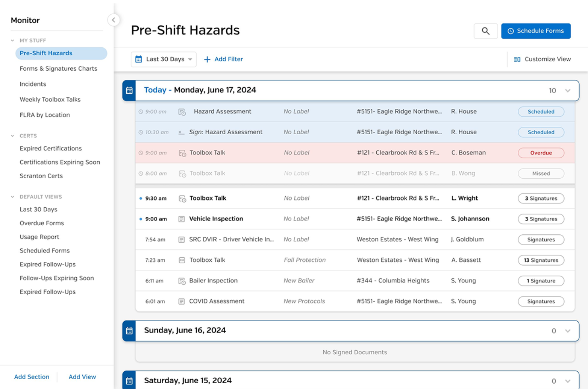Viewport: 588px width, 392px height.
Task: Click the Customize View icon
Action: pyautogui.click(x=517, y=59)
